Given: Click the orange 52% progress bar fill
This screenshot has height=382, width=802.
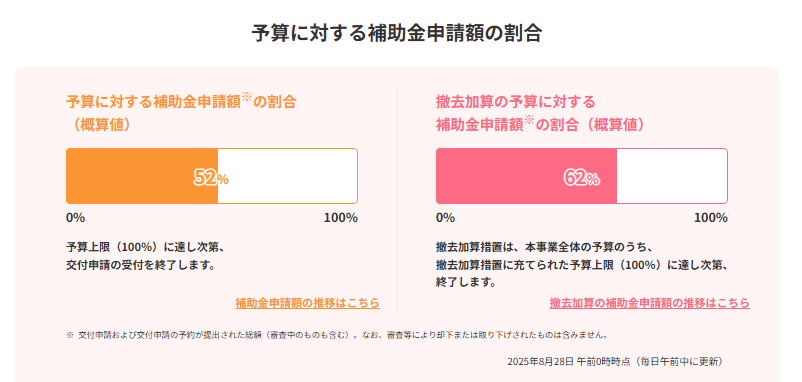Looking at the screenshot, I should point(142,176).
